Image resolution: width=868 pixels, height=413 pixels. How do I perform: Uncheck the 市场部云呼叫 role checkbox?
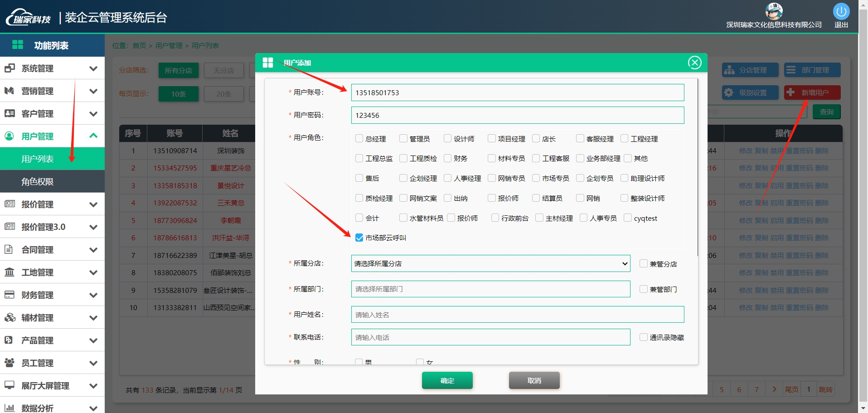tap(359, 238)
